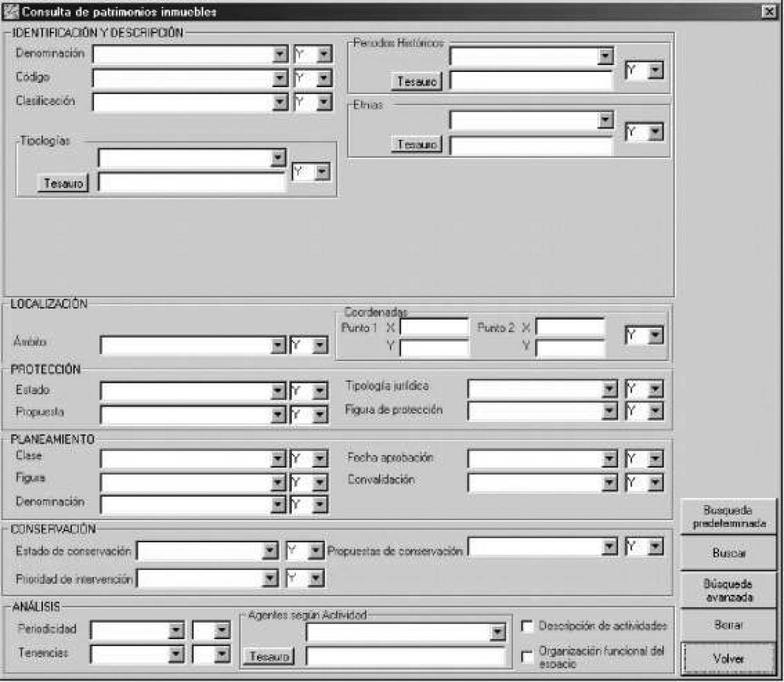Enable Organización funcional del espacio checkbox
This screenshot has height=682, width=784.
coord(527,657)
